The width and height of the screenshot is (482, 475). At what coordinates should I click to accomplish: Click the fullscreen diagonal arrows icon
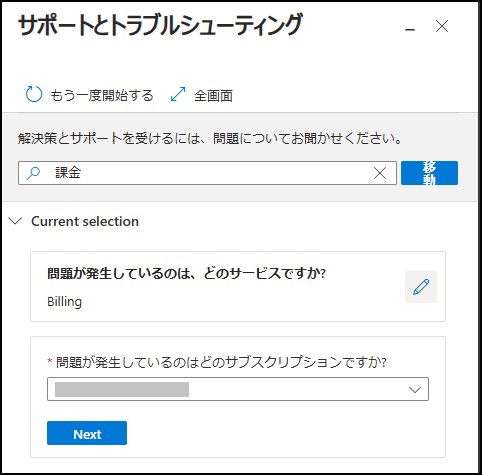point(178,94)
